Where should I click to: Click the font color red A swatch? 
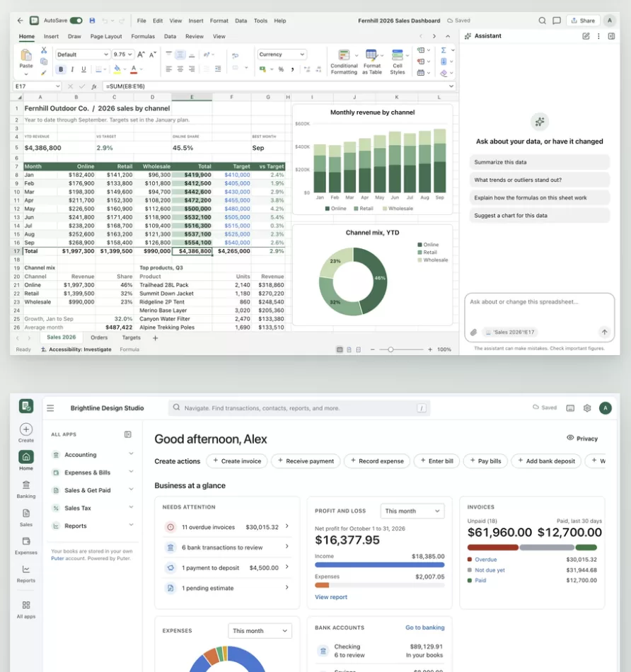pyautogui.click(x=134, y=69)
